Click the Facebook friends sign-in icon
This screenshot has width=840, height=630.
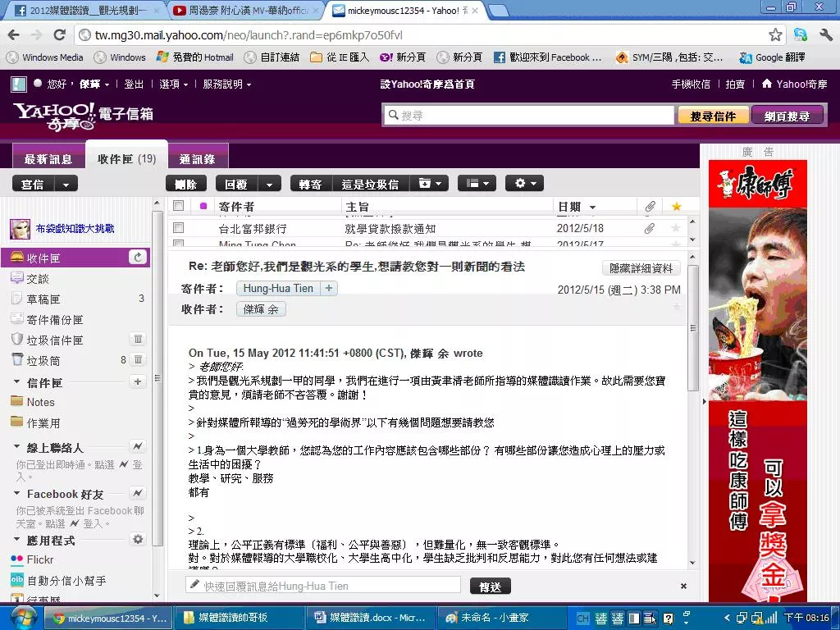point(138,493)
